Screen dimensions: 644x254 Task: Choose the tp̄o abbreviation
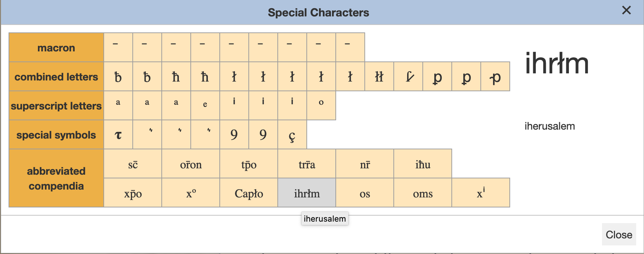point(249,164)
